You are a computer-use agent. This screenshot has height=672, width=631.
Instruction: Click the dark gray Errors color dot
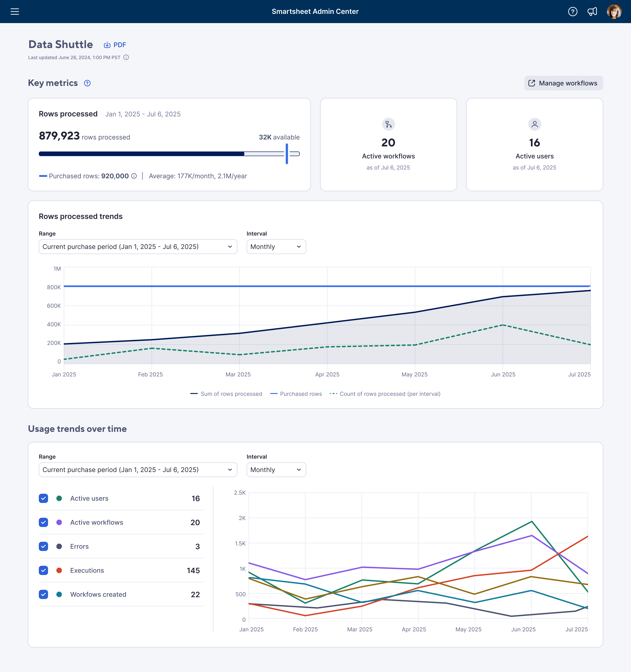59,546
